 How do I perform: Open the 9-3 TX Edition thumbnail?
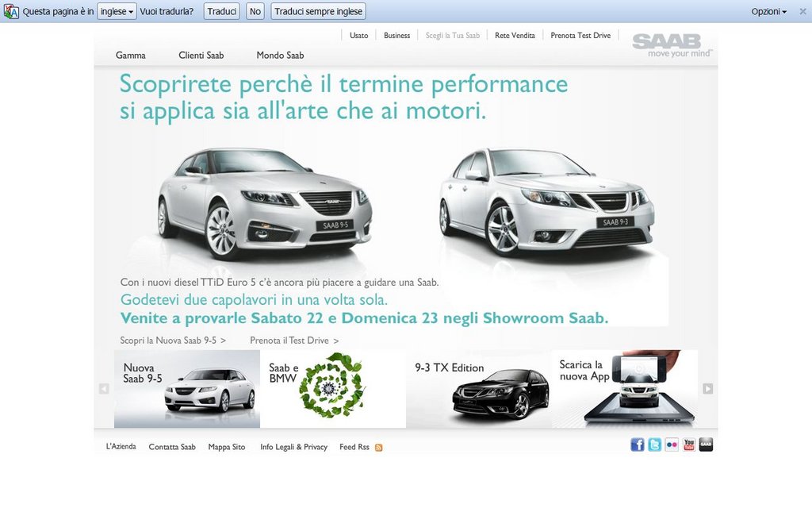click(x=479, y=389)
